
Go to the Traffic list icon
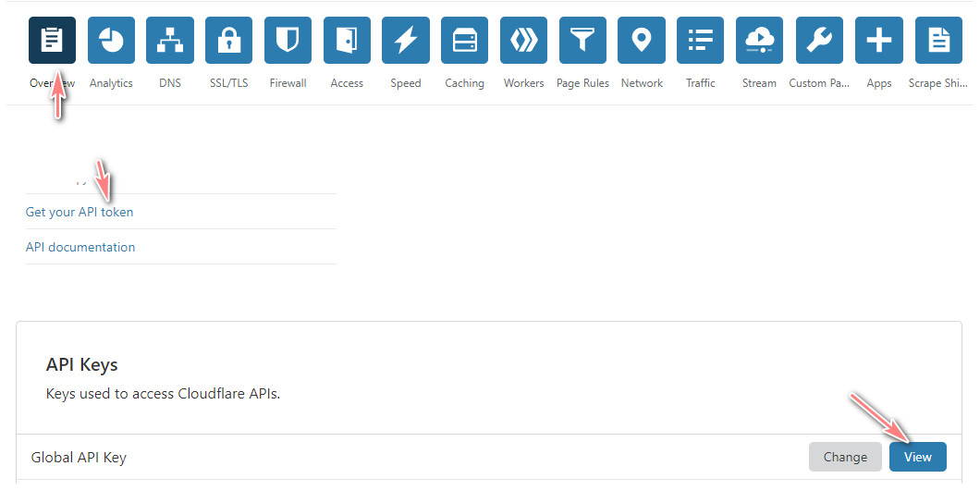coord(700,41)
